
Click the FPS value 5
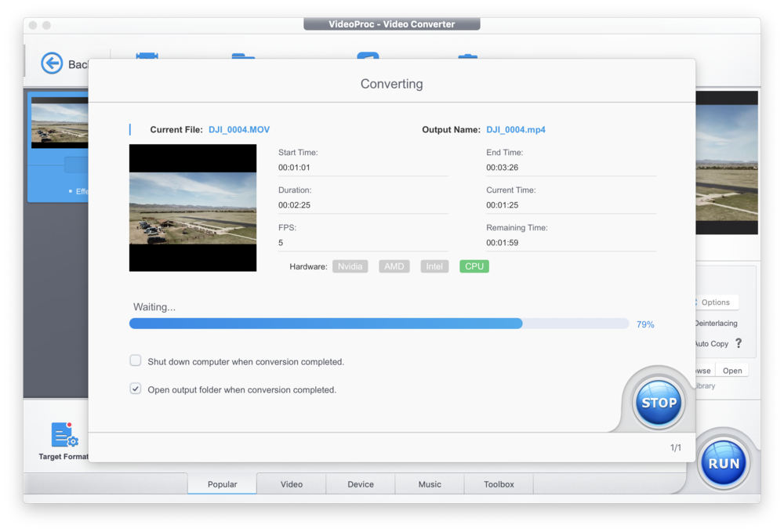[281, 243]
